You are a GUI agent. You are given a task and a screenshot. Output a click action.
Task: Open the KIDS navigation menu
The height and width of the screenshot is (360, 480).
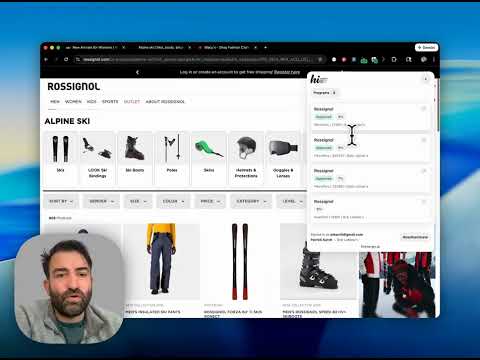[92, 102]
